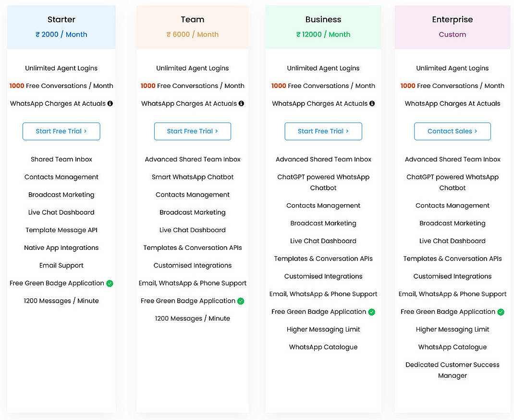Start Free Trial for the Team plan
514x420 pixels.
point(192,131)
